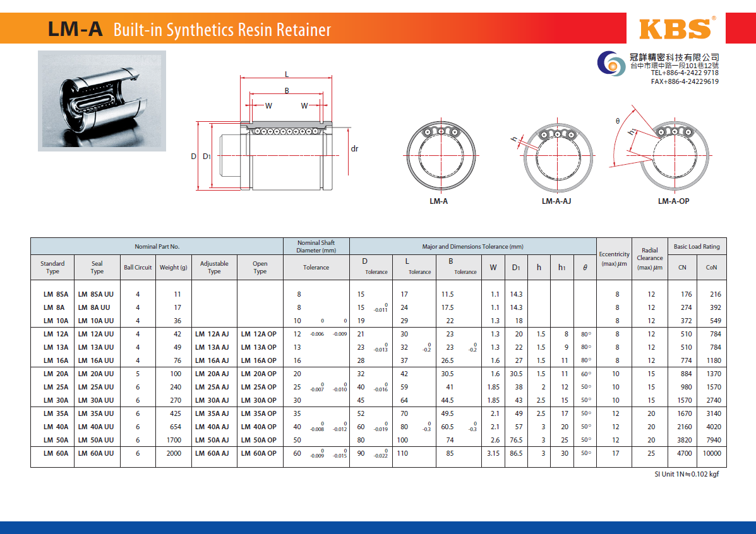Screen dimensions: 756x534
Task: Select the 'LM 60A OP' open type cell
Action: 259,453
